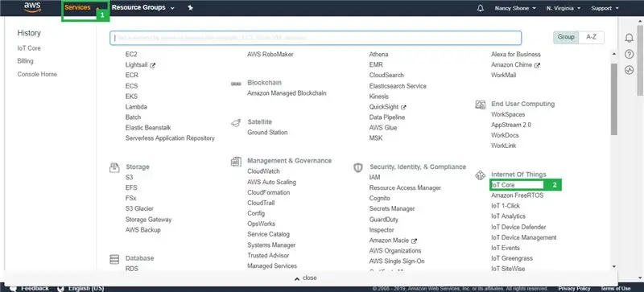Open IoT Core under Internet Of Things
Image resolution: width=644 pixels, height=292 pixels.
pos(502,185)
